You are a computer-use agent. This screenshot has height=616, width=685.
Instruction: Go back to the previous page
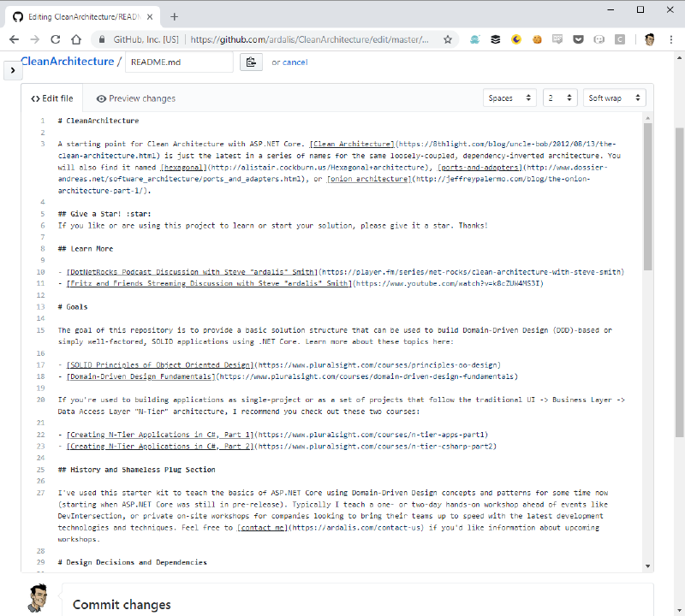pos(14,39)
